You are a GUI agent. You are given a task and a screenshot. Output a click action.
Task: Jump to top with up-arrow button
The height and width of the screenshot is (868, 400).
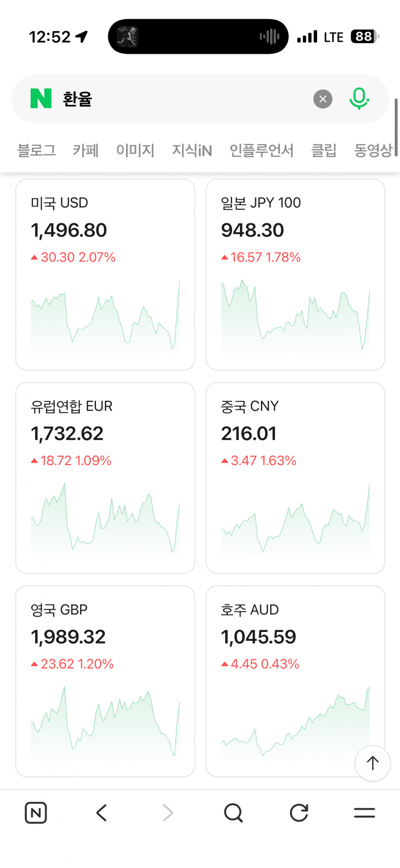pos(373,763)
